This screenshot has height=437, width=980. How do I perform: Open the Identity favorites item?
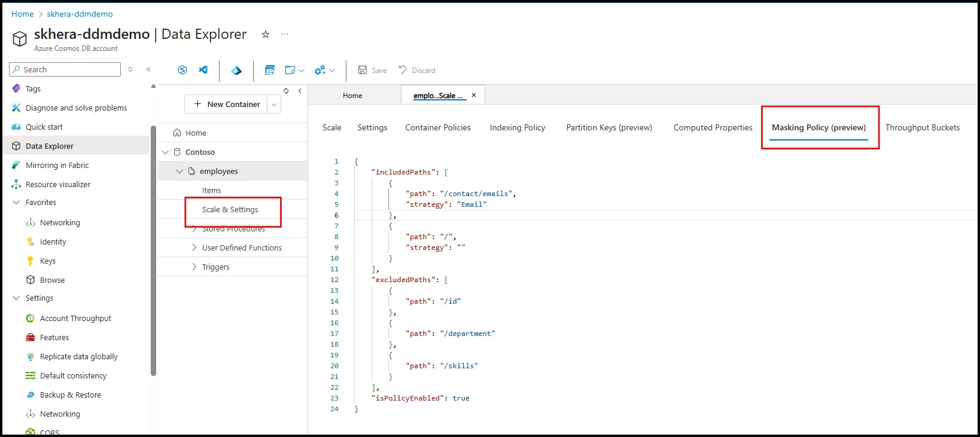pos(53,242)
